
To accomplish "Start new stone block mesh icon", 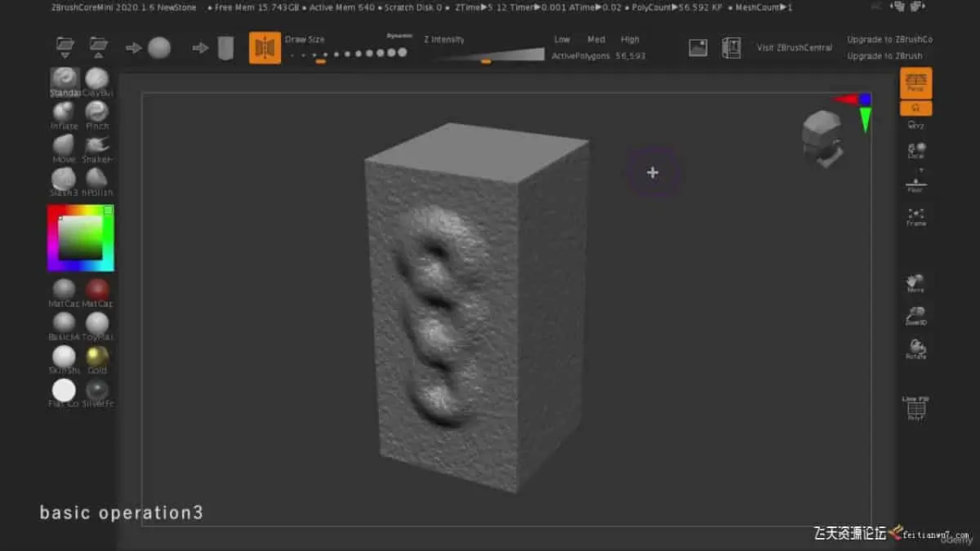I will [x=214, y=47].
